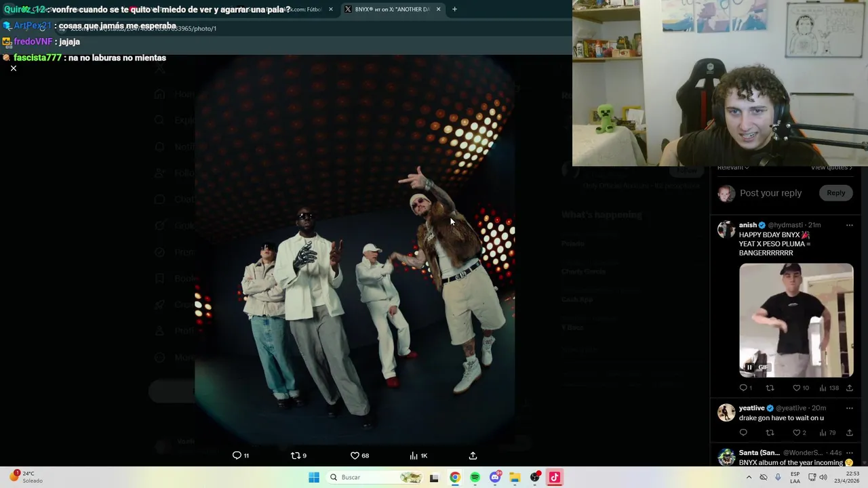This screenshot has height=488, width=868.
Task: Open File Explorer from the taskbar
Action: pyautogui.click(x=515, y=477)
